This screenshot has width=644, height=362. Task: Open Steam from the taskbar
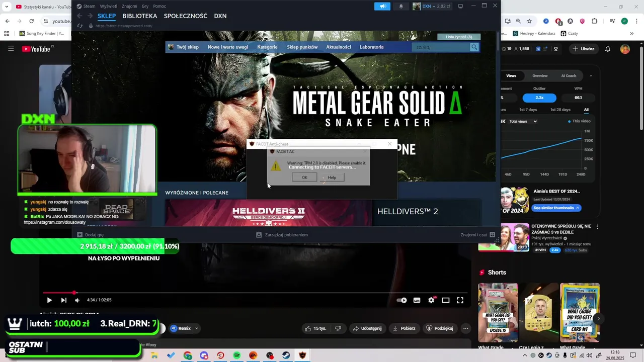286,355
